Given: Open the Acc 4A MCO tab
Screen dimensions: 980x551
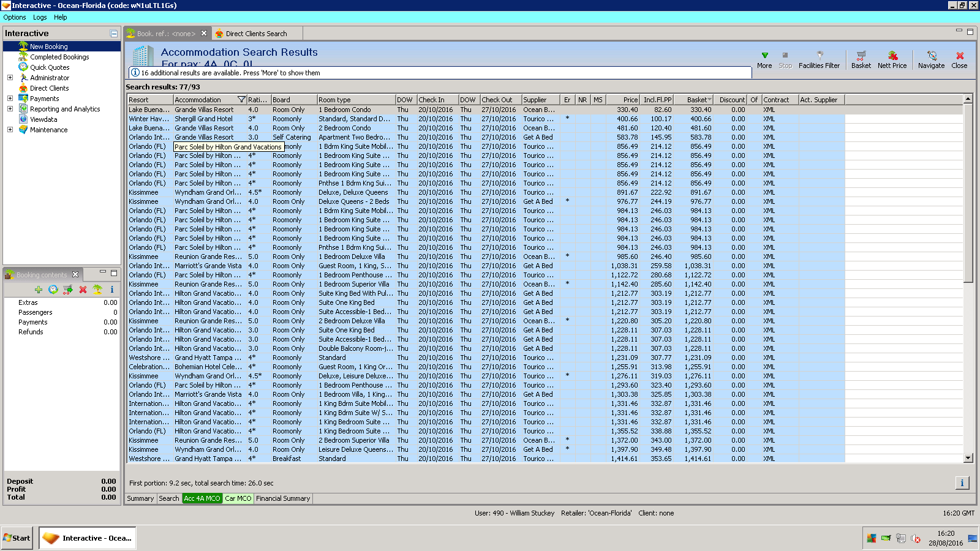Looking at the screenshot, I should tap(202, 498).
